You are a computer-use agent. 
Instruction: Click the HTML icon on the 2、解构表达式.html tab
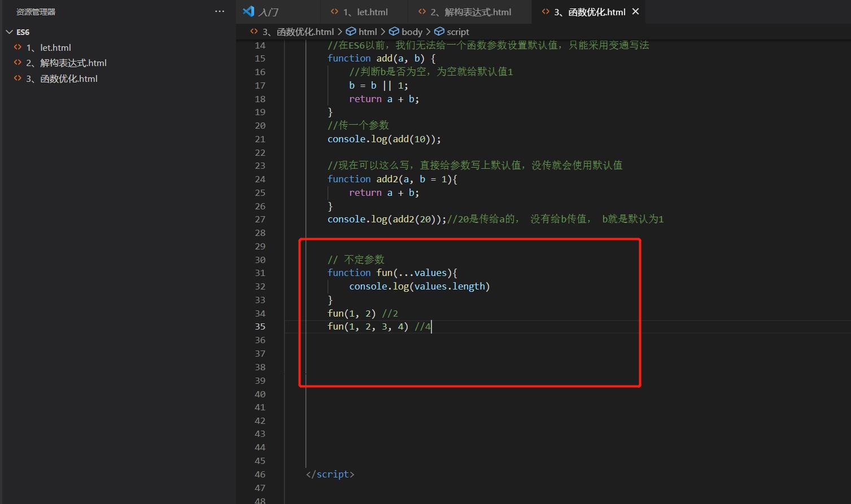coord(422,11)
